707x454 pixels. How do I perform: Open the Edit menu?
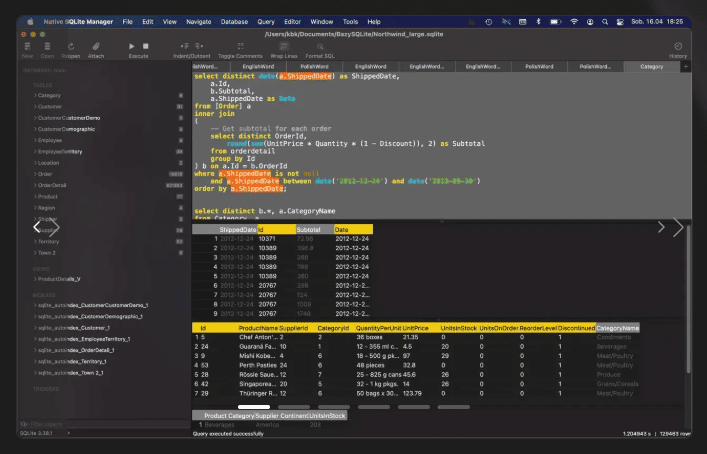point(147,22)
